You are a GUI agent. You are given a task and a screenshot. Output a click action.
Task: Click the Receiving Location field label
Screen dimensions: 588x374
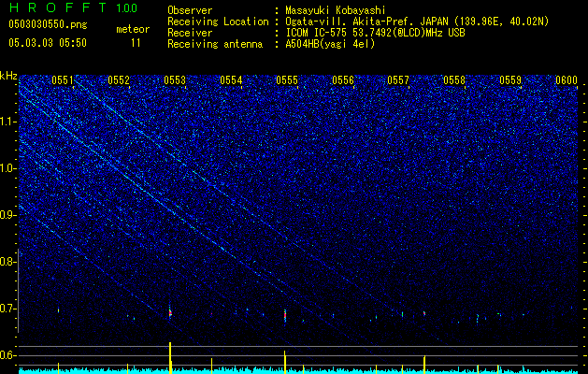(218, 22)
